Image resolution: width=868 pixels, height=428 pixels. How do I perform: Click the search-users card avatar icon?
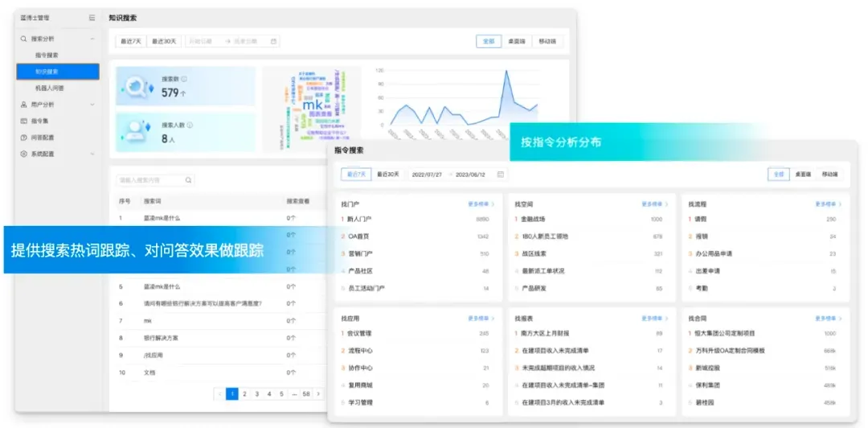pos(136,131)
